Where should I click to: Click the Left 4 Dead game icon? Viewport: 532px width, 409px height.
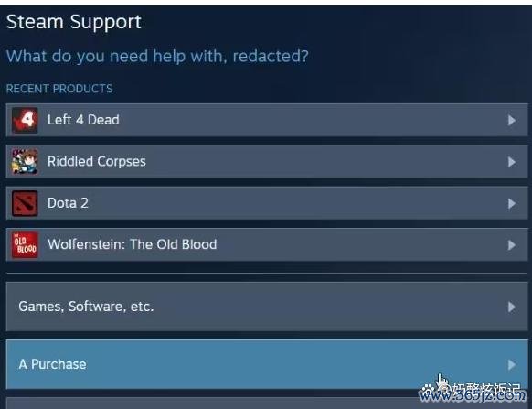tap(25, 120)
